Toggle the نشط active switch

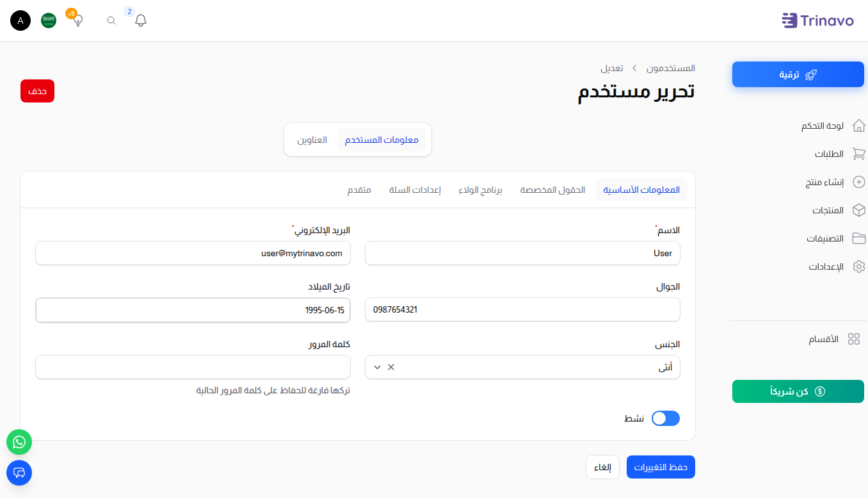tap(666, 418)
